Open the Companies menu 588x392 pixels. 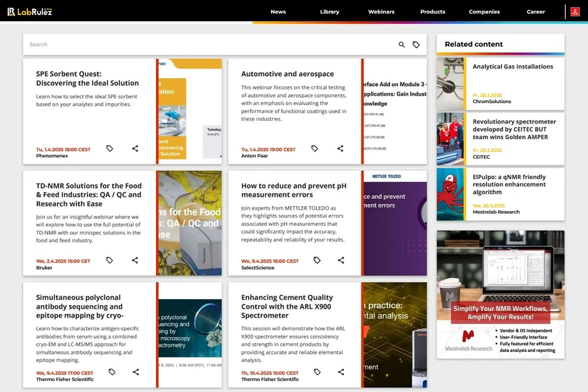click(x=484, y=12)
